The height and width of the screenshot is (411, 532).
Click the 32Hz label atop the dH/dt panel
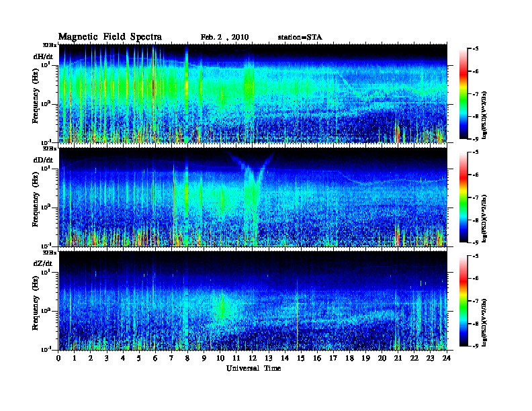pos(49,45)
